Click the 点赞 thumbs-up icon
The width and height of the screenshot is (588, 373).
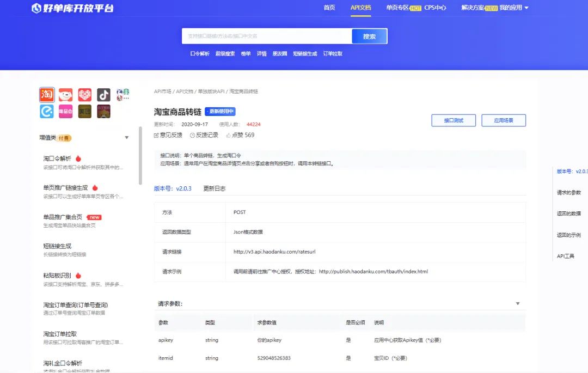228,136
